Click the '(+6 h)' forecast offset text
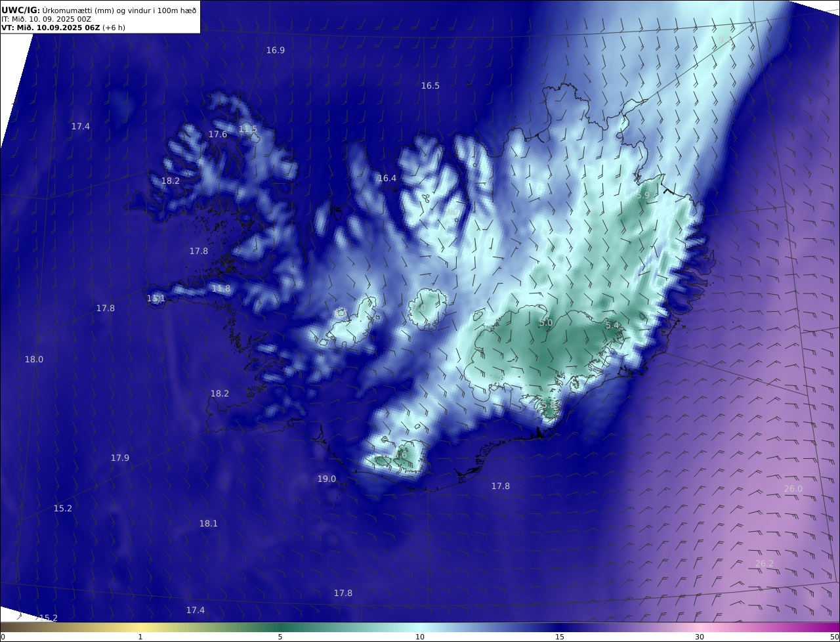This screenshot has height=642, width=840. click(114, 28)
